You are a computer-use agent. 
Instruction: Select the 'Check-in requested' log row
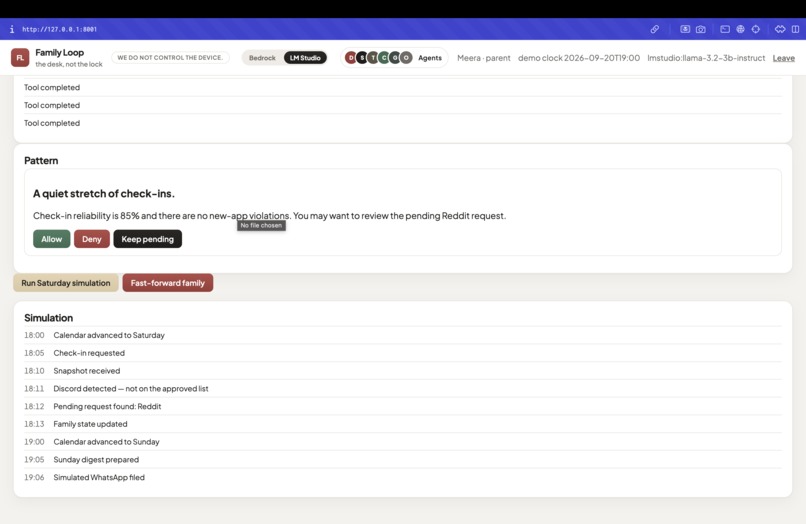tap(402, 353)
